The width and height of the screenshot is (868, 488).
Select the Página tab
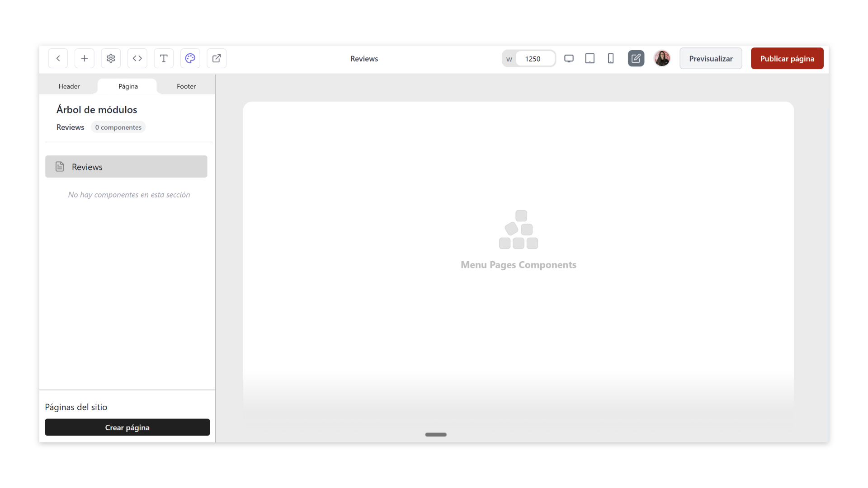click(x=128, y=86)
